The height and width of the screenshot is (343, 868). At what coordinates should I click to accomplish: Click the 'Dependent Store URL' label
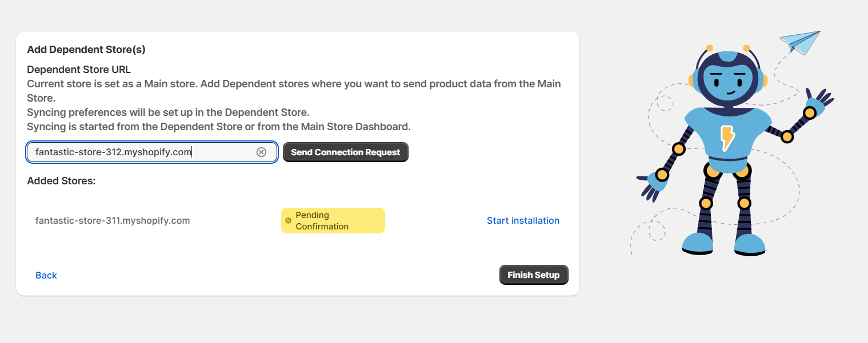pyautogui.click(x=79, y=70)
